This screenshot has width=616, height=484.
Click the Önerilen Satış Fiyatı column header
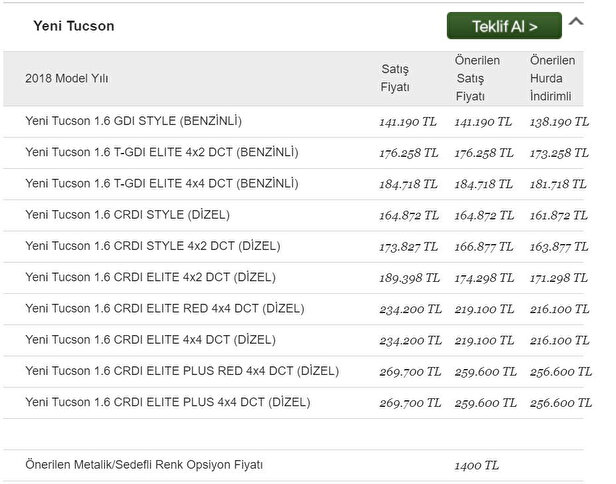point(477,78)
